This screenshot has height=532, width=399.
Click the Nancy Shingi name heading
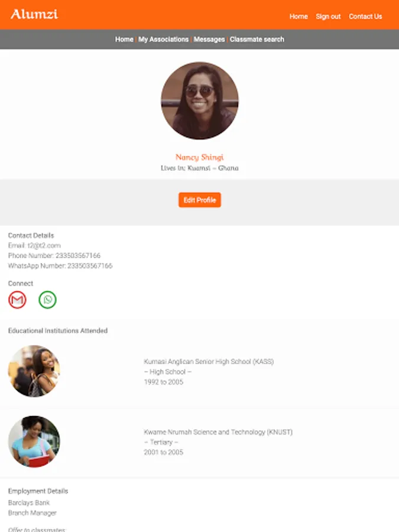point(200,157)
